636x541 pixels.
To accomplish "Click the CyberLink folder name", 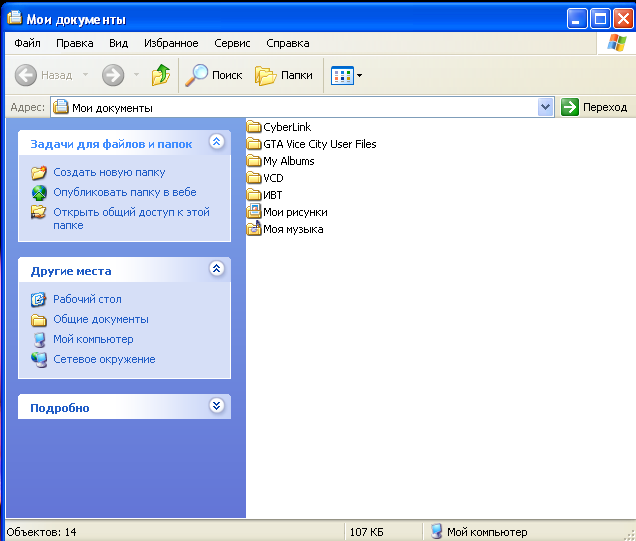I will 287,127.
